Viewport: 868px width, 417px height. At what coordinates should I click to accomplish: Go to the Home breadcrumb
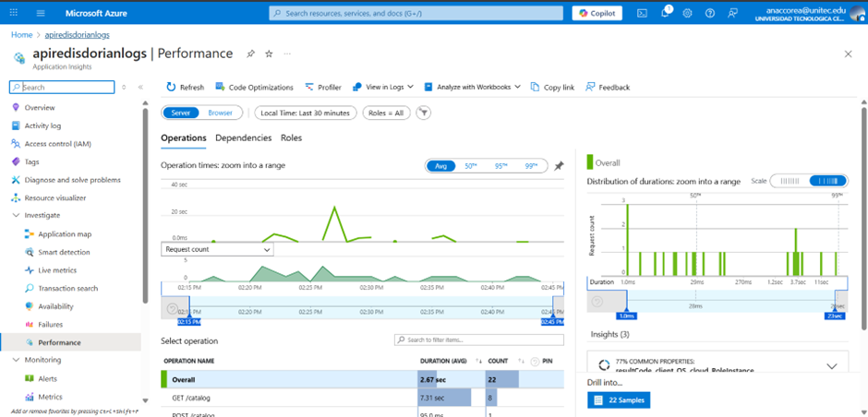21,34
